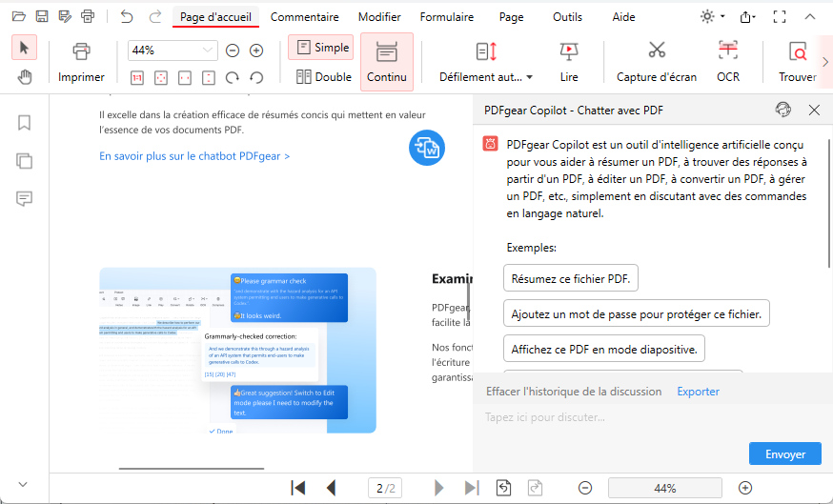Open the Trouver search tool
The height and width of the screenshot is (504, 833).
[798, 62]
